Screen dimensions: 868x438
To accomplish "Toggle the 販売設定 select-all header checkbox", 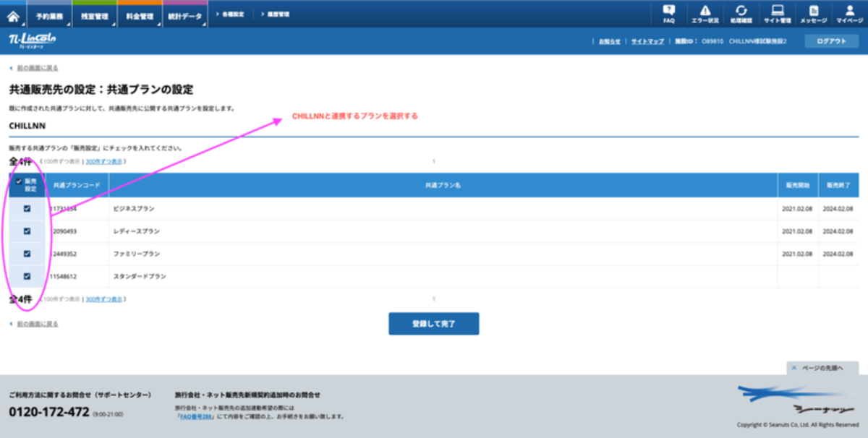I will [19, 181].
